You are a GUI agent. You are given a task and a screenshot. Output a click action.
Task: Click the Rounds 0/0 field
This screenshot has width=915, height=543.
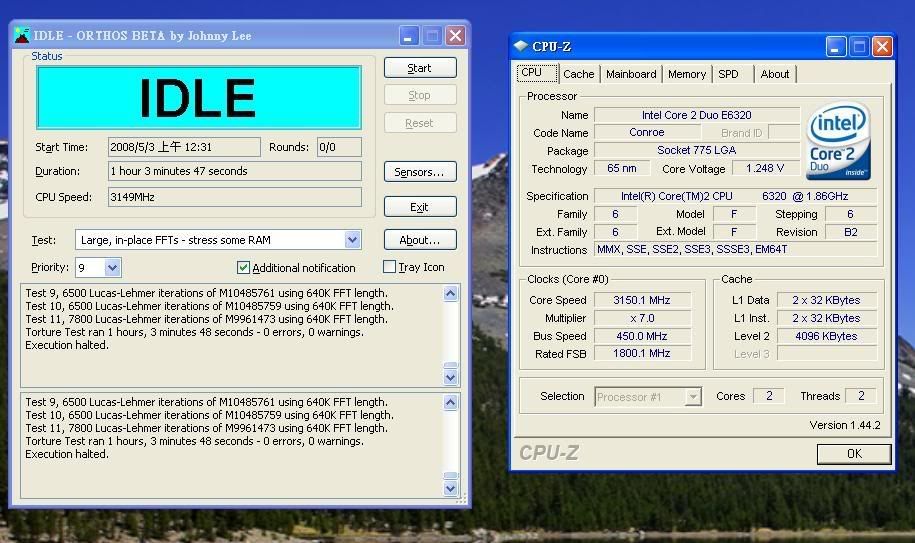(339, 147)
